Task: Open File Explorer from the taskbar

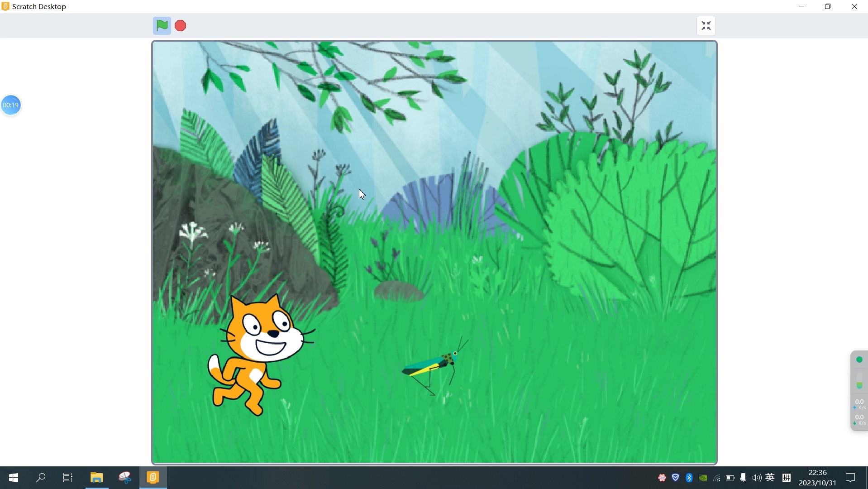Action: (96, 478)
